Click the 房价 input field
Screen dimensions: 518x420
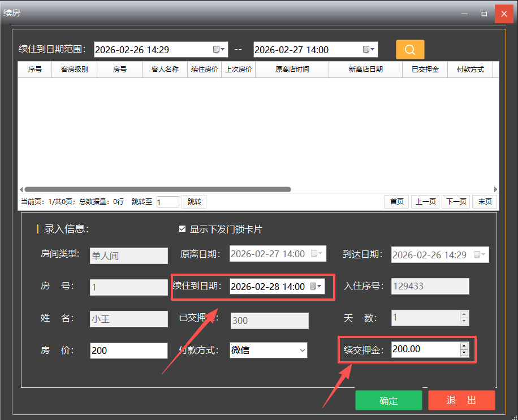(x=128, y=350)
